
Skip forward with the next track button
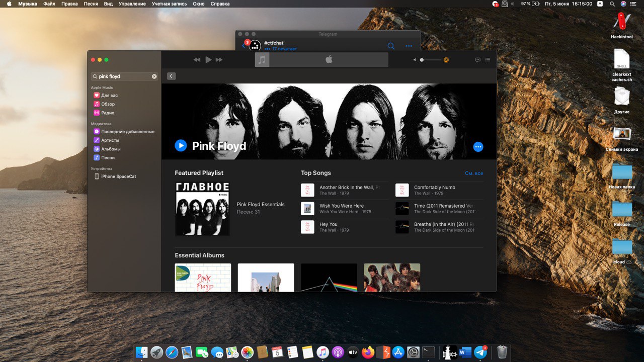(x=219, y=60)
